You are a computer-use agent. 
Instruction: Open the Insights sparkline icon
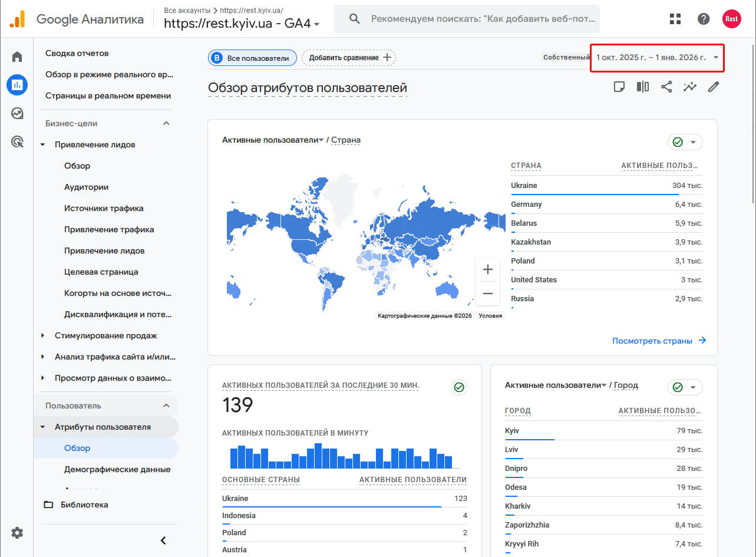coord(690,87)
